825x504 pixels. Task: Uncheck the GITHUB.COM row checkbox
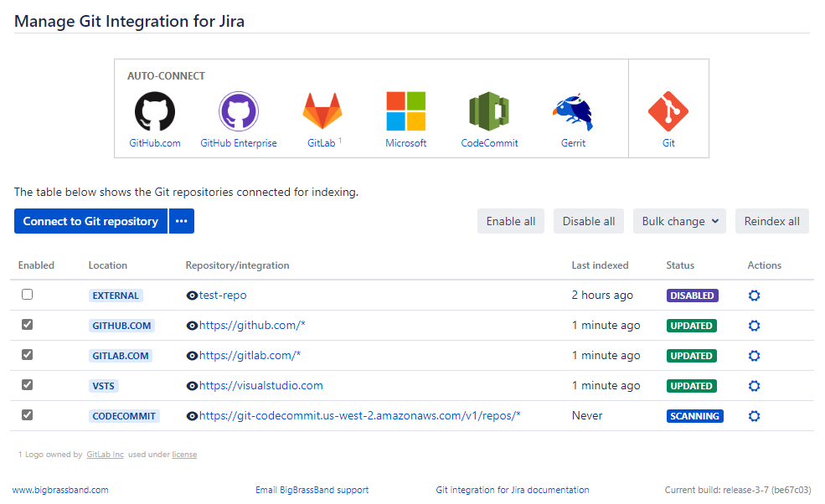tap(28, 325)
